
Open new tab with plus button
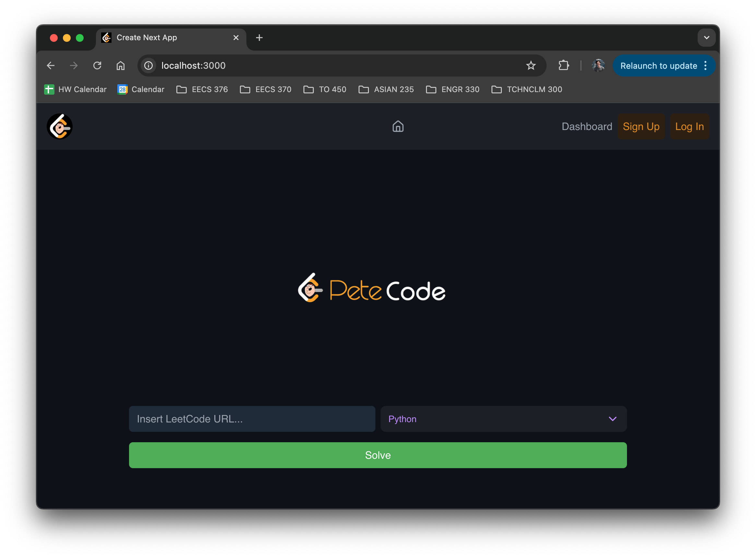pos(259,38)
